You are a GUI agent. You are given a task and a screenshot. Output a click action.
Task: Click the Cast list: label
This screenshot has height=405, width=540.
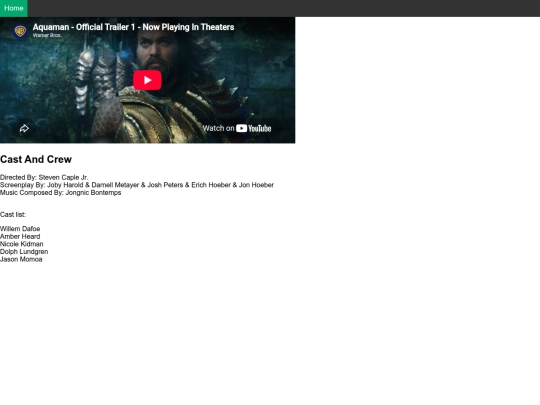(x=13, y=215)
